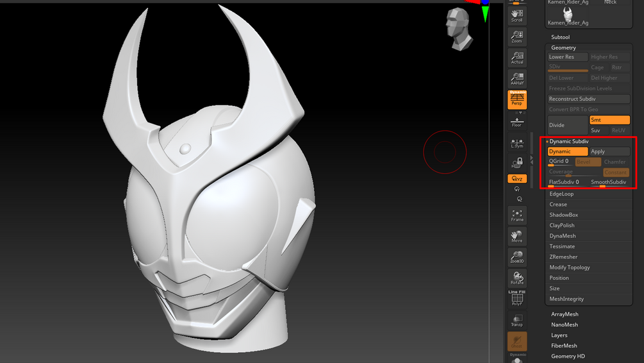This screenshot has height=363, width=644.
Task: Expand the Modify Topology section
Action: tap(570, 267)
